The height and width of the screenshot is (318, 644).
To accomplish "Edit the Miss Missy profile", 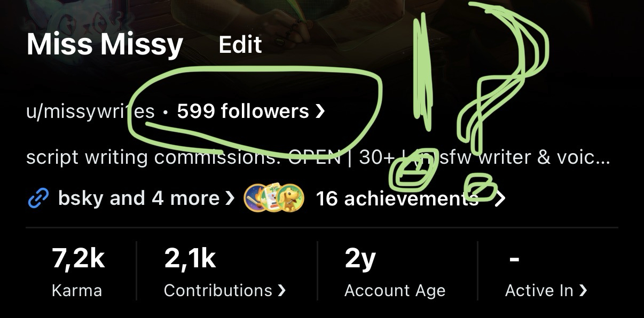I will [x=240, y=45].
